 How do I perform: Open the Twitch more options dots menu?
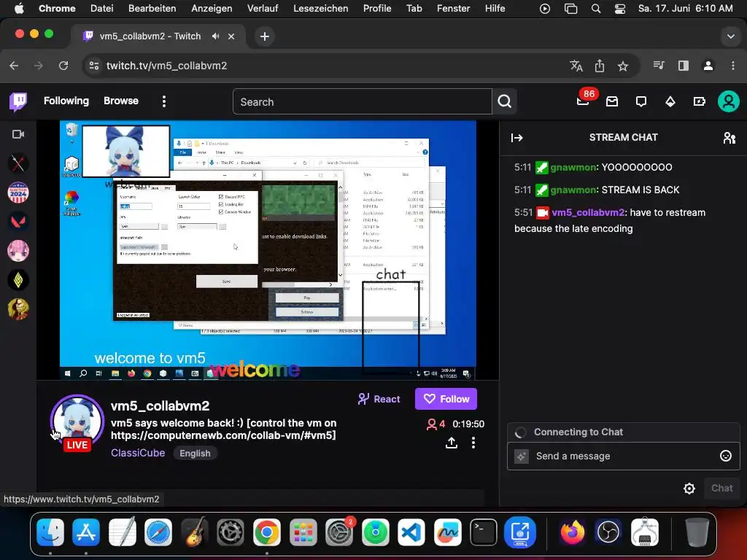[x=164, y=101]
